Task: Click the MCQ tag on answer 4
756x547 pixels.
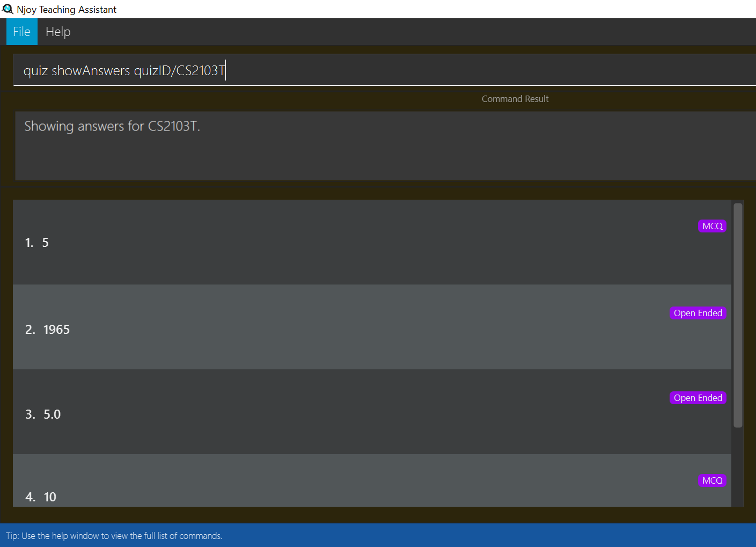Action: pyautogui.click(x=712, y=480)
